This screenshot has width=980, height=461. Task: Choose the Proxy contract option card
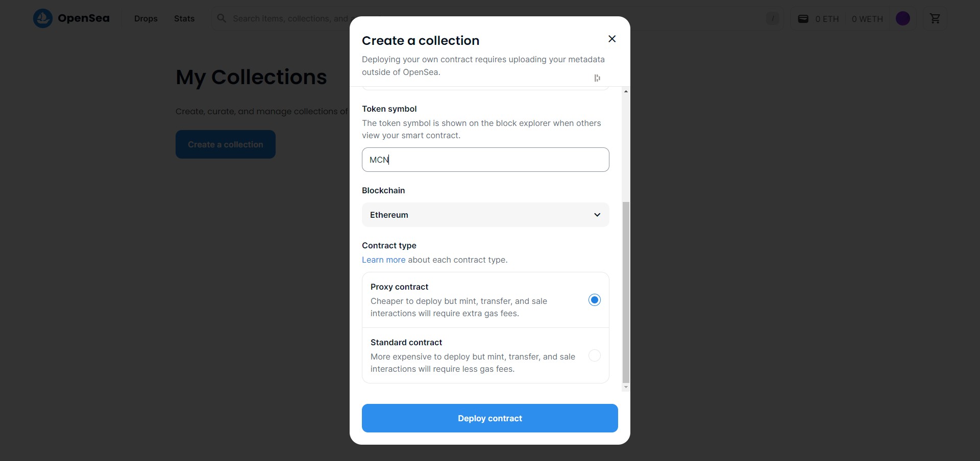coord(485,300)
